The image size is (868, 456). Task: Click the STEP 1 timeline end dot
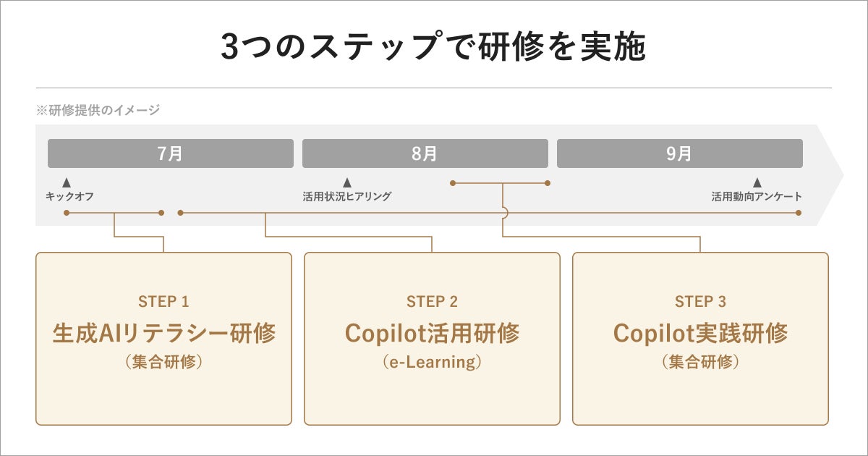click(x=161, y=213)
